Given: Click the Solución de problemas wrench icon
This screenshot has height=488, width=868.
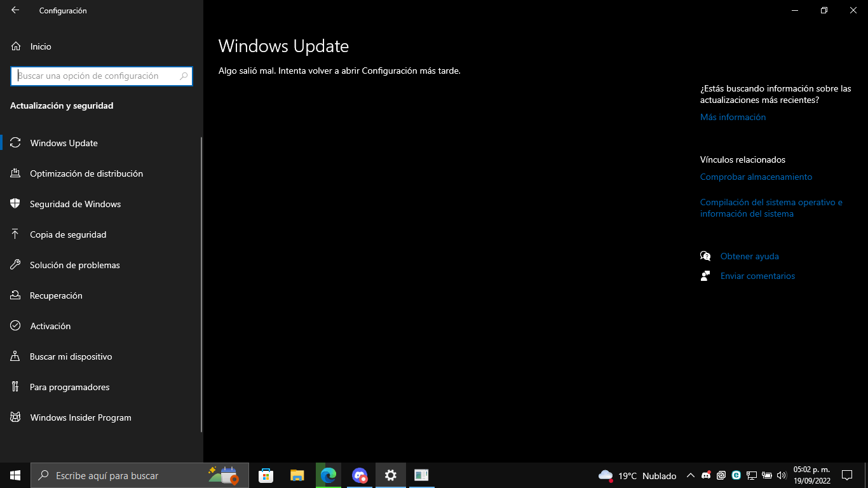Looking at the screenshot, I should 16,265.
